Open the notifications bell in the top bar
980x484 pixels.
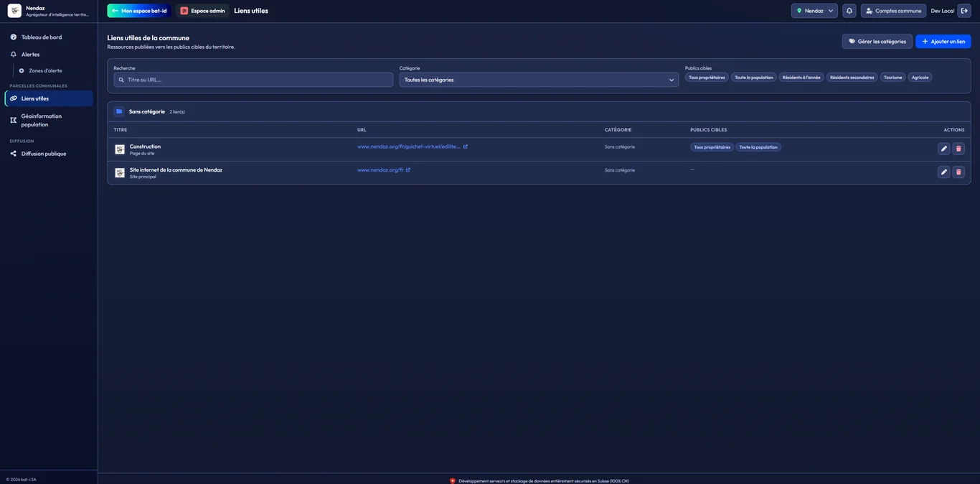(849, 11)
